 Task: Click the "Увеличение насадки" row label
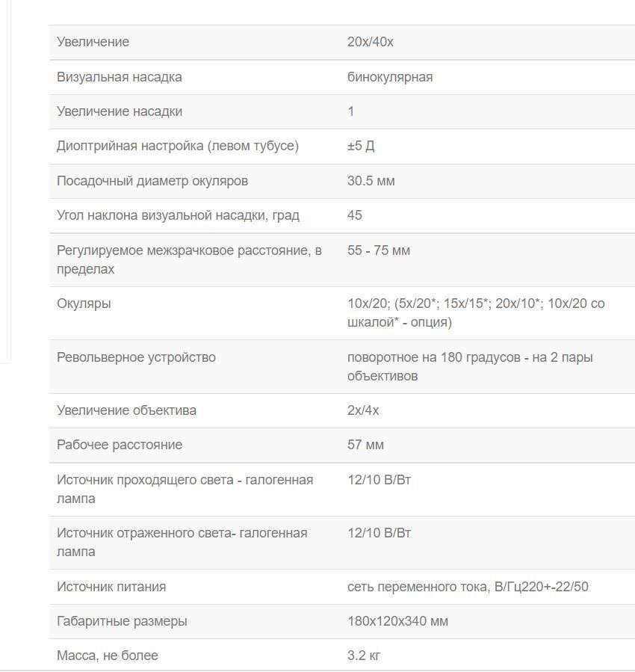click(x=119, y=111)
